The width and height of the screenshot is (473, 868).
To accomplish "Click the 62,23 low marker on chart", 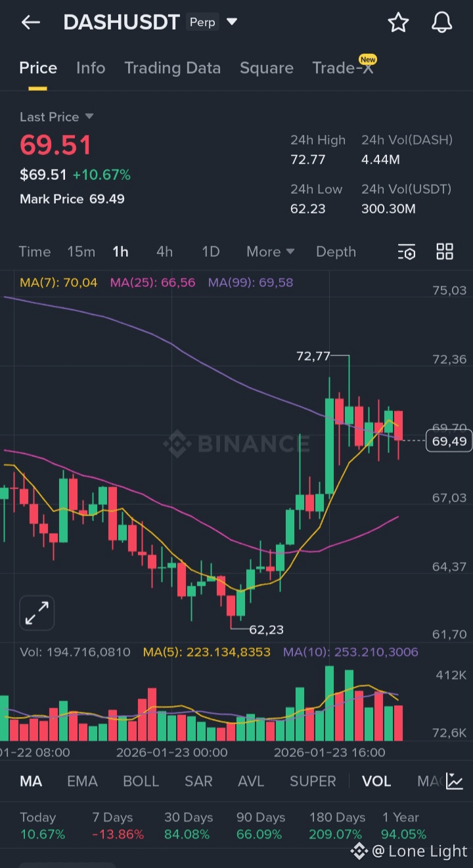I will (267, 630).
